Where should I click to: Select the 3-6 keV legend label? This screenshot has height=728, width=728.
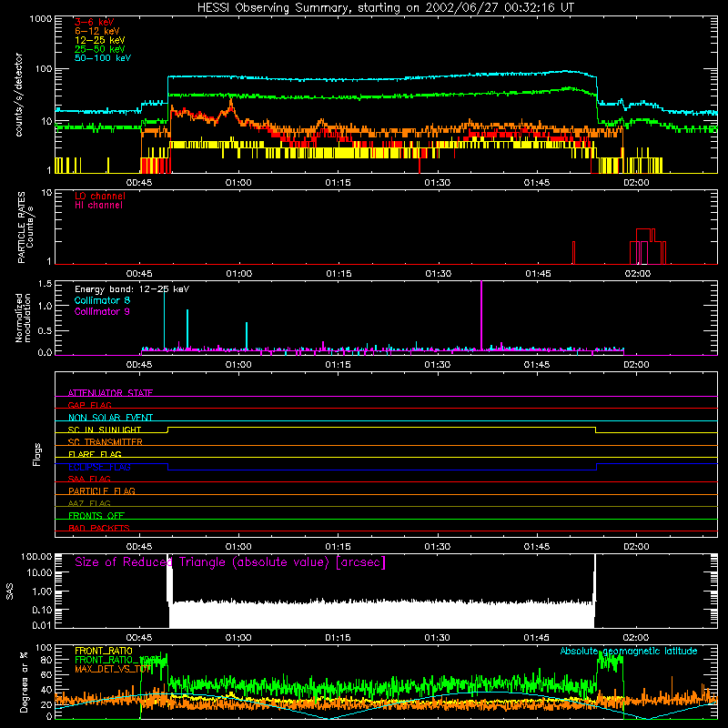coord(94,22)
